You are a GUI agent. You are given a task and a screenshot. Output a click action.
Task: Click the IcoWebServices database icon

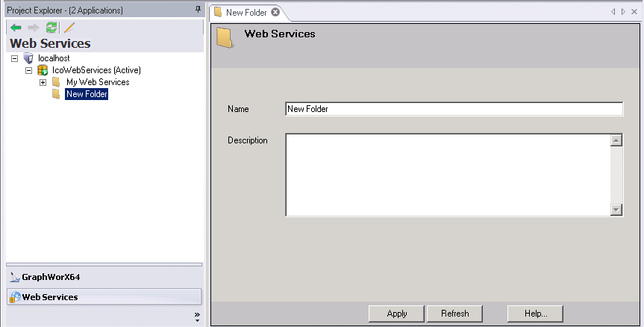(x=43, y=70)
